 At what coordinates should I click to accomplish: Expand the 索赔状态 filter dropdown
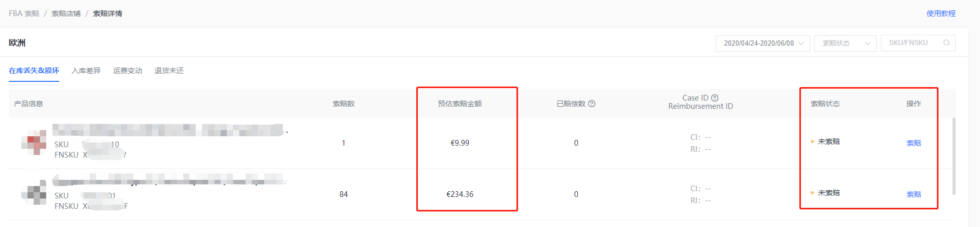pyautogui.click(x=845, y=43)
